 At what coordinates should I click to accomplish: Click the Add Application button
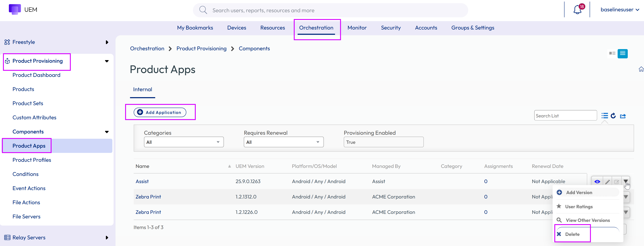(160, 112)
